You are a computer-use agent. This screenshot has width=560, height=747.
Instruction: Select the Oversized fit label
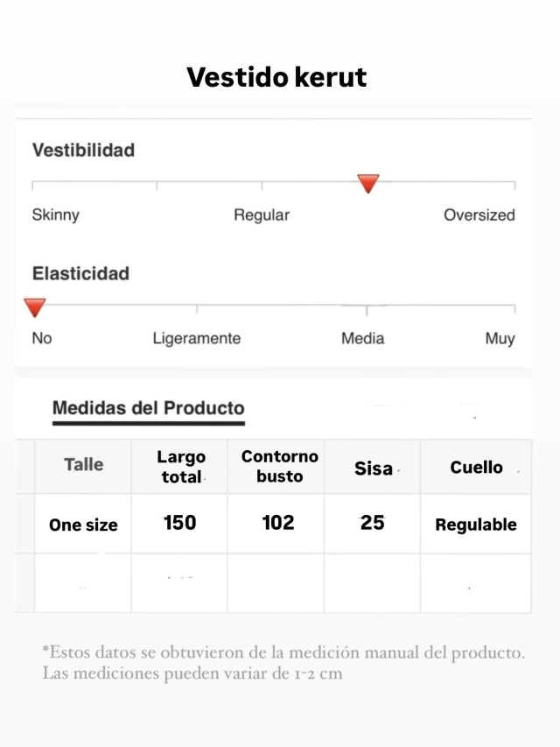point(479,215)
